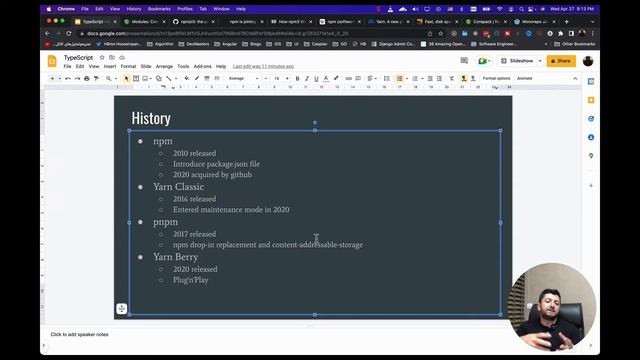Screen dimensions: 640x360
Task: Click the new slide plus button
Action: (x=52, y=78)
